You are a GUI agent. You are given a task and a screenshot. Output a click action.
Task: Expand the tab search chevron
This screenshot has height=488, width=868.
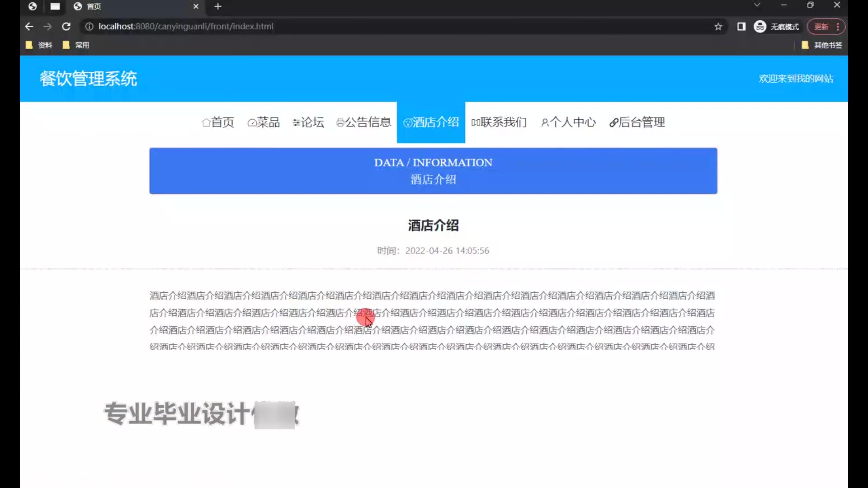(757, 5)
